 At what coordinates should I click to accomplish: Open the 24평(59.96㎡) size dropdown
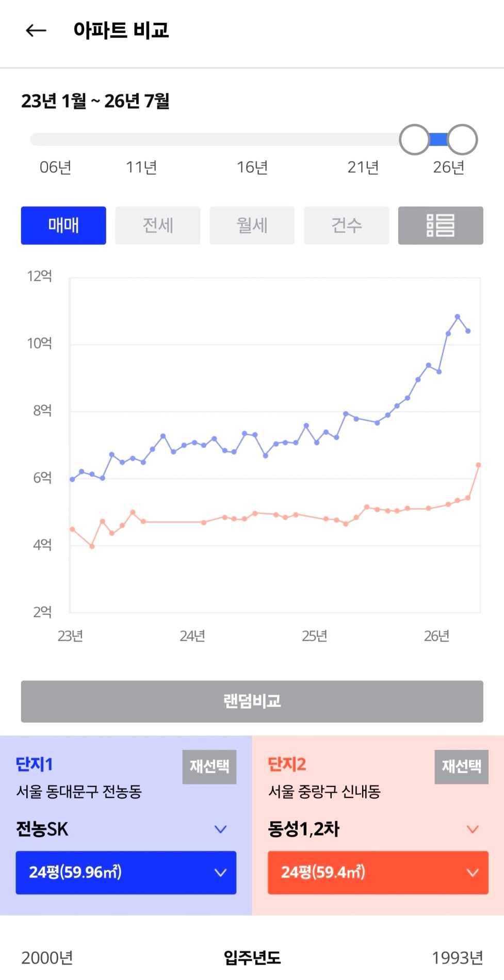(x=126, y=872)
